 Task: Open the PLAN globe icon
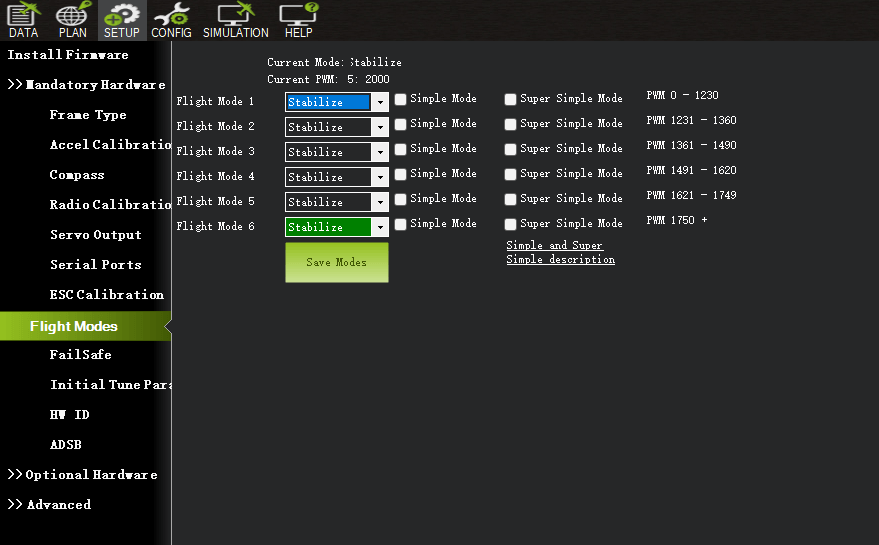72,20
